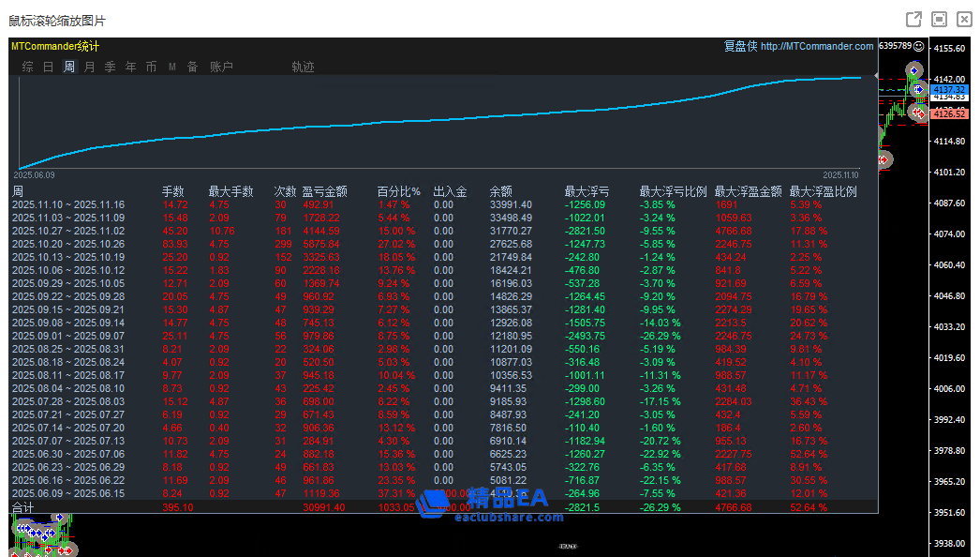Screen dimensions: 980x557
Task: Open the 综 (summary) tab
Action: point(28,67)
